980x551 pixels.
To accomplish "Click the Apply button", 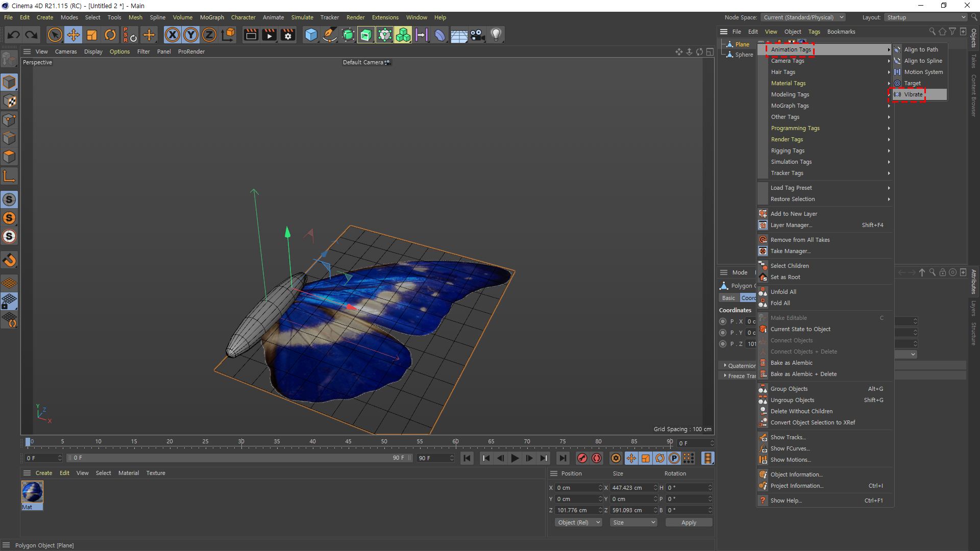I will pyautogui.click(x=689, y=522).
